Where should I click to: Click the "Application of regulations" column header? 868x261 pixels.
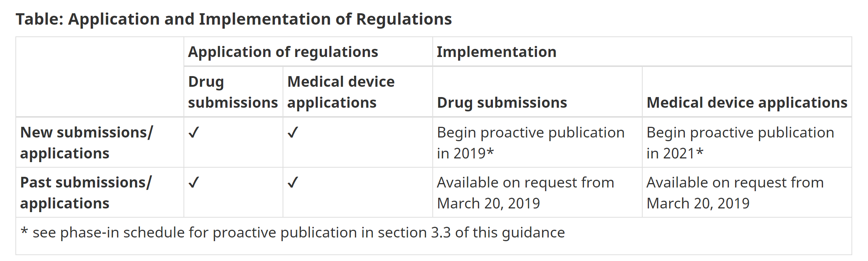283,52
